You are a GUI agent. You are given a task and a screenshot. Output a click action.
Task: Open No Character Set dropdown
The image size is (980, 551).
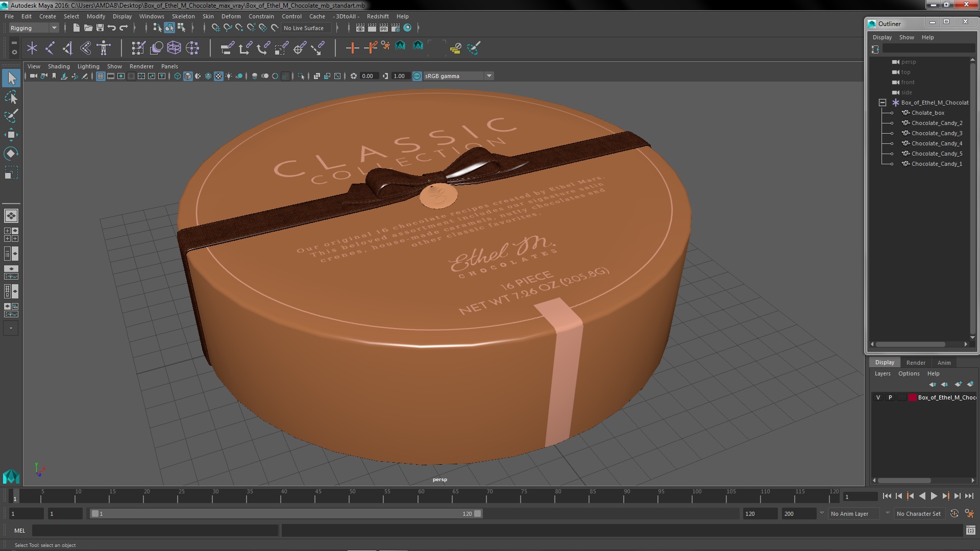pyautogui.click(x=919, y=514)
